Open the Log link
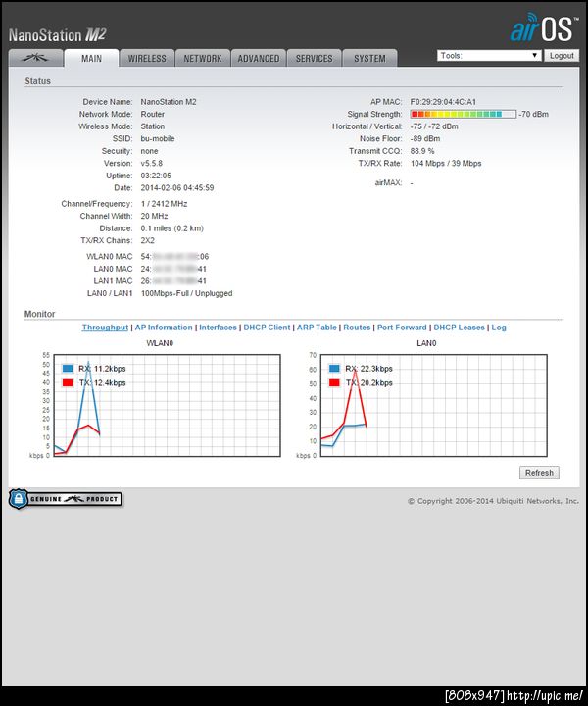 499,328
